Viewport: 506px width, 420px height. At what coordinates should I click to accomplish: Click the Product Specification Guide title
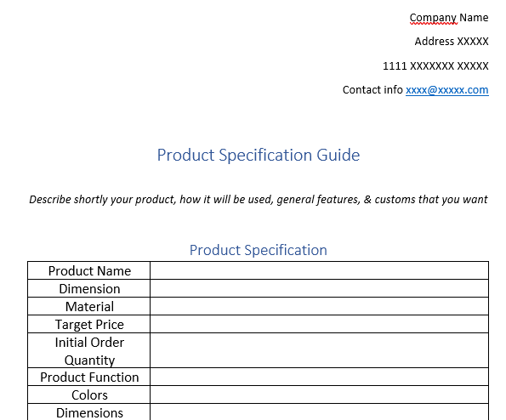(259, 155)
